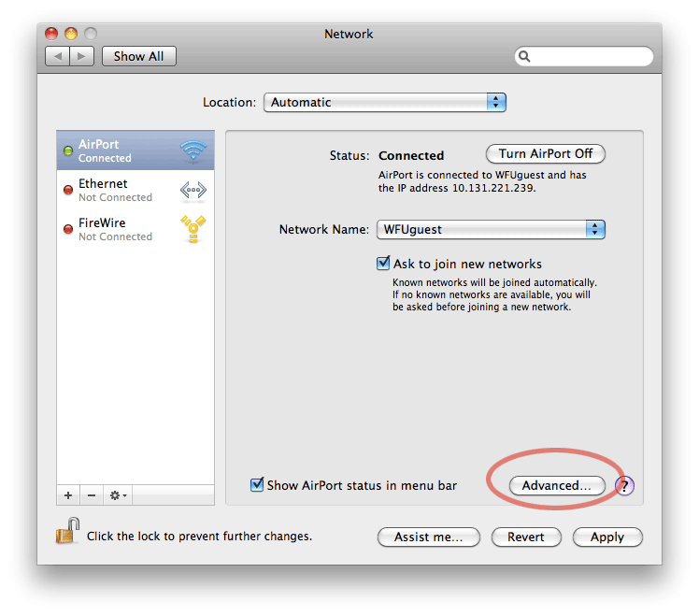This screenshot has height=616, width=699.
Task: Toggle Show AirPort status in menu bar
Action: [x=257, y=484]
